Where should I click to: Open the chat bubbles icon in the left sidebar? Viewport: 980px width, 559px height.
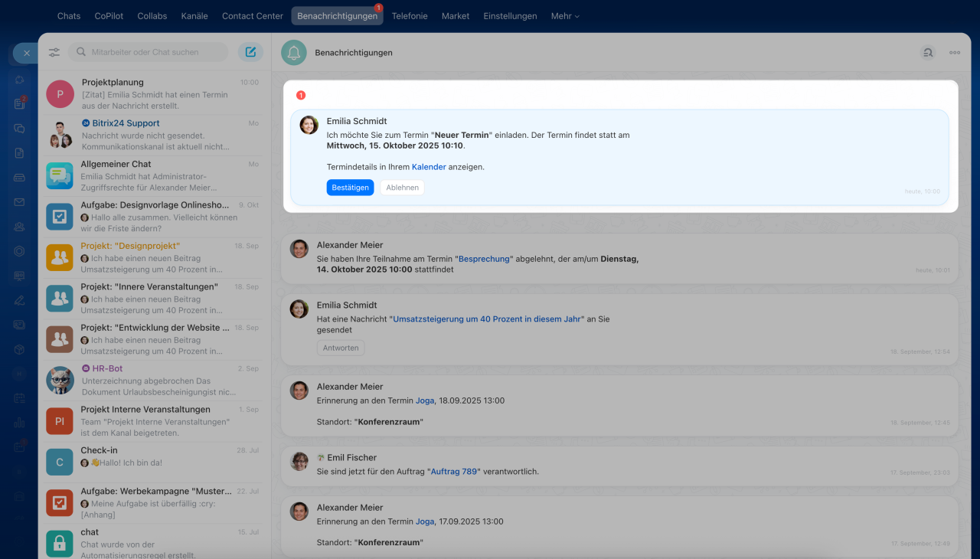pyautogui.click(x=20, y=129)
